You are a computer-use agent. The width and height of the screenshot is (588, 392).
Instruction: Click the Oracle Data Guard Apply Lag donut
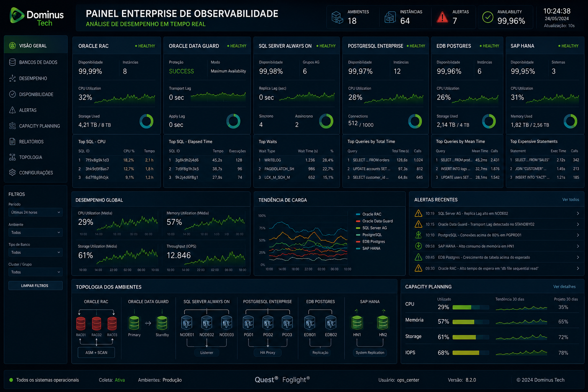pyautogui.click(x=234, y=121)
